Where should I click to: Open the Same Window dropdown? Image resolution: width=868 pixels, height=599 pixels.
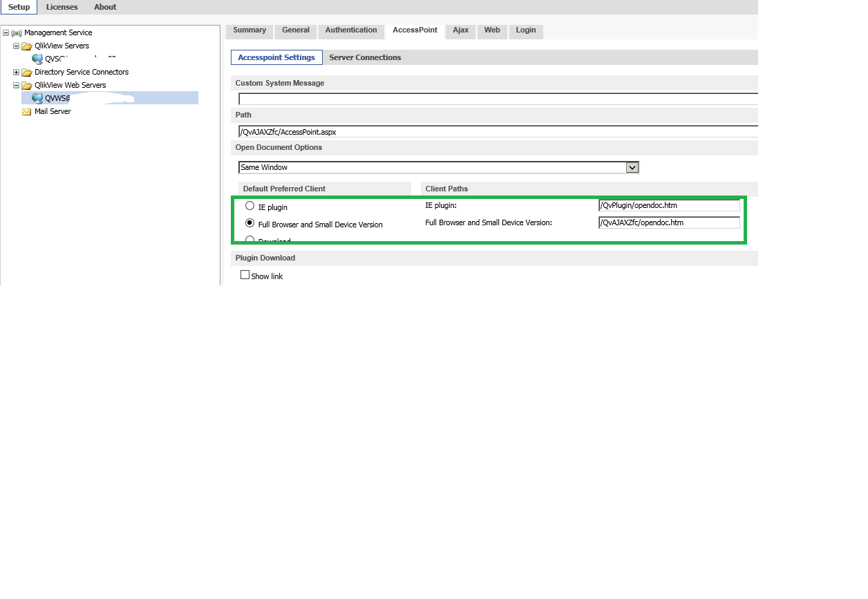632,167
